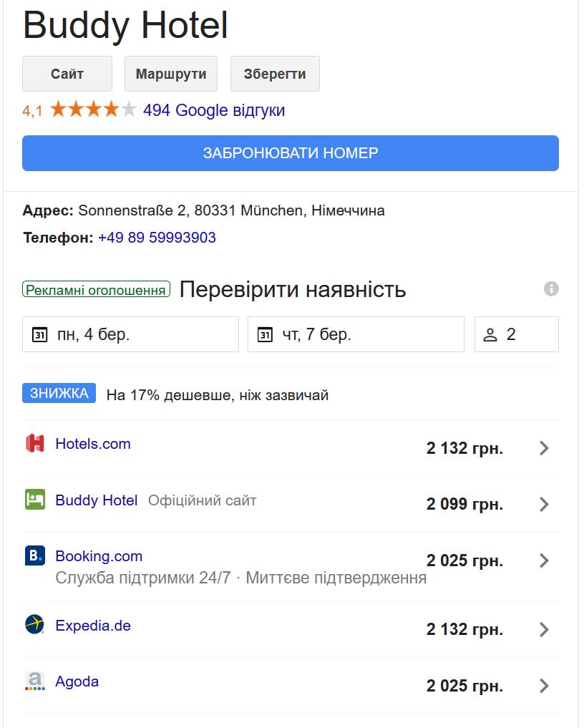Click the check-out calendar icon

pos(265,334)
